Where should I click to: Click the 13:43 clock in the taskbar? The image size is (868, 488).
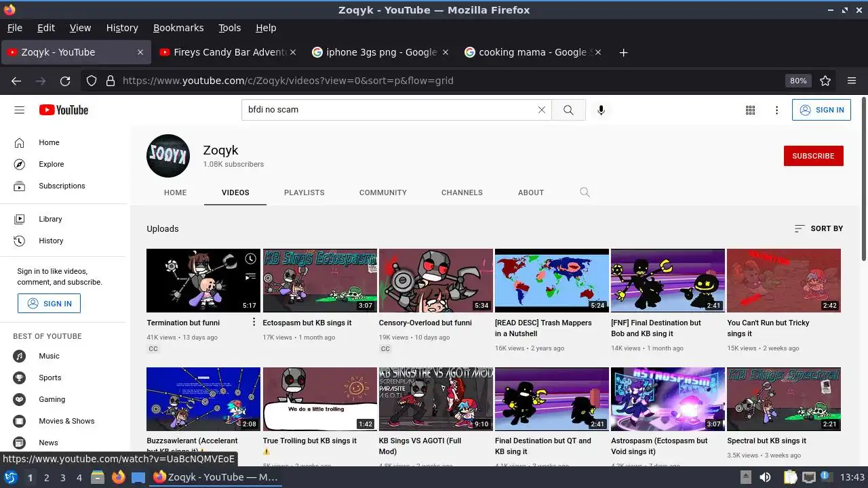coord(852,477)
